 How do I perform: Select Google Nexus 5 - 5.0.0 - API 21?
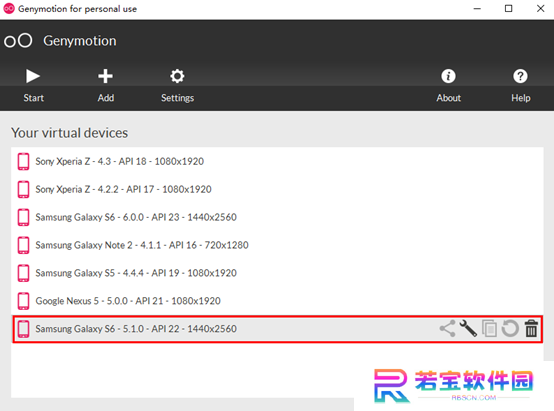277,301
